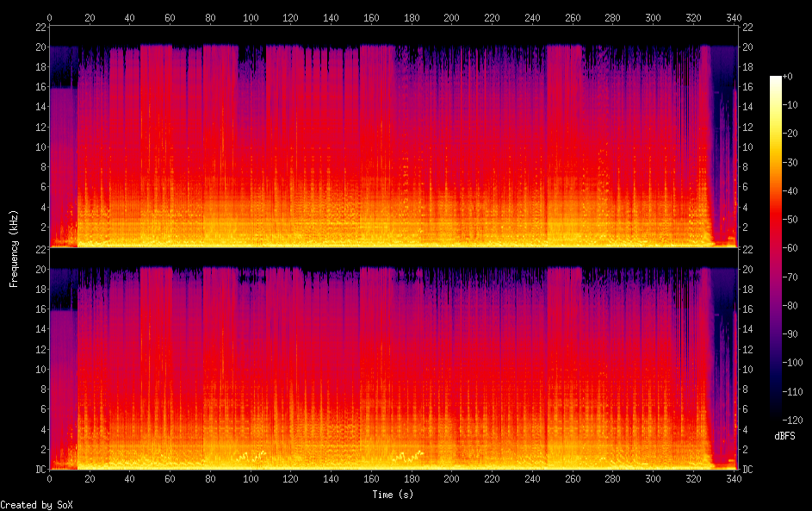The height and width of the screenshot is (511, 812).
Task: Click the "DC" label at bottom-left of lower channel
Action: pyautogui.click(x=39, y=470)
